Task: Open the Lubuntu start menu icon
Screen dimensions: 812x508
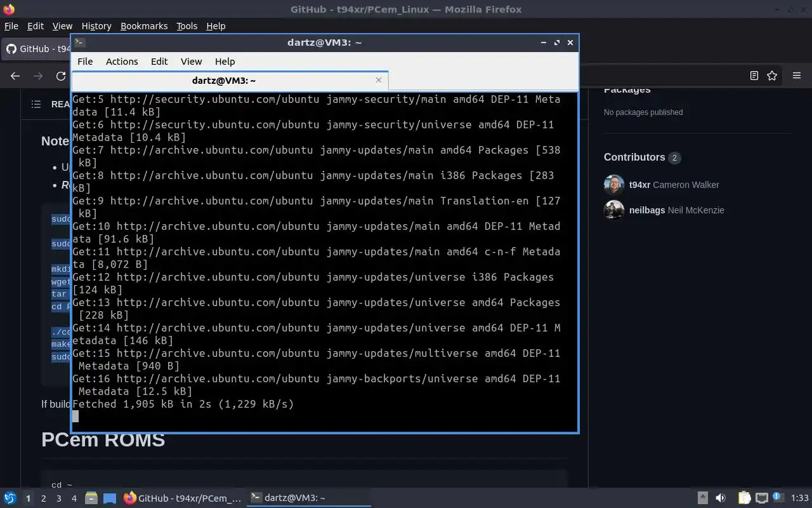Action: [x=10, y=498]
